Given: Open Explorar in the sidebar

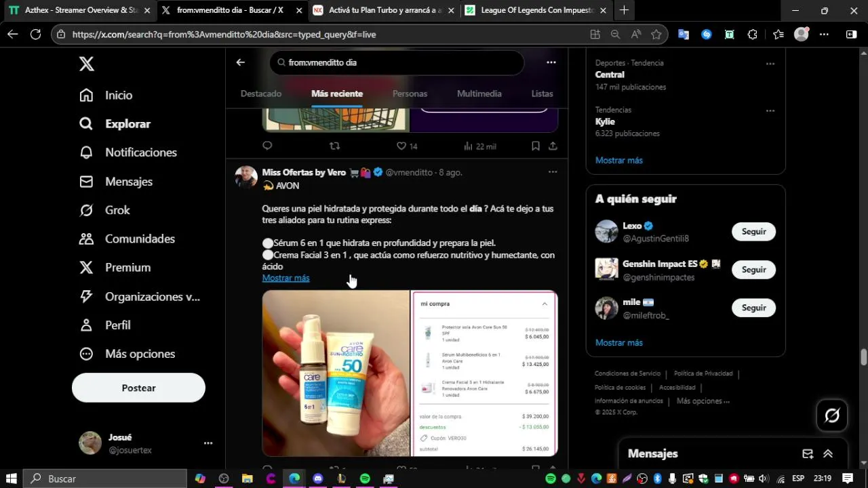Looking at the screenshot, I should pyautogui.click(x=115, y=124).
